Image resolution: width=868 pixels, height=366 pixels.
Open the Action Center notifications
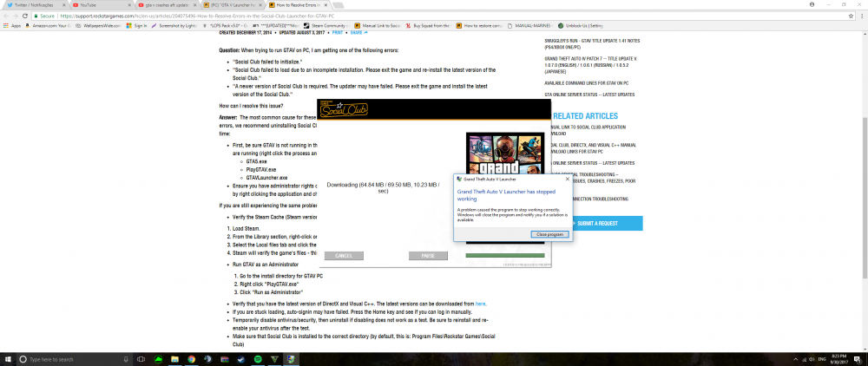859,359
